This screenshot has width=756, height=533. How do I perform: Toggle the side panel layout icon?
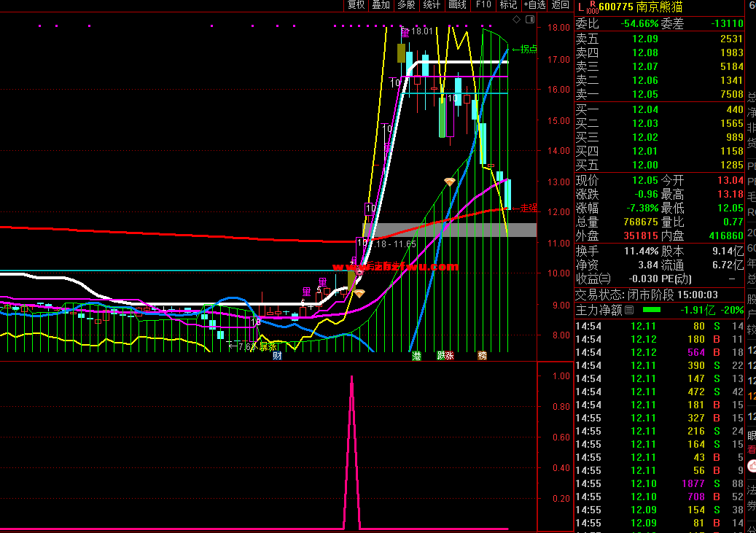[x=530, y=19]
